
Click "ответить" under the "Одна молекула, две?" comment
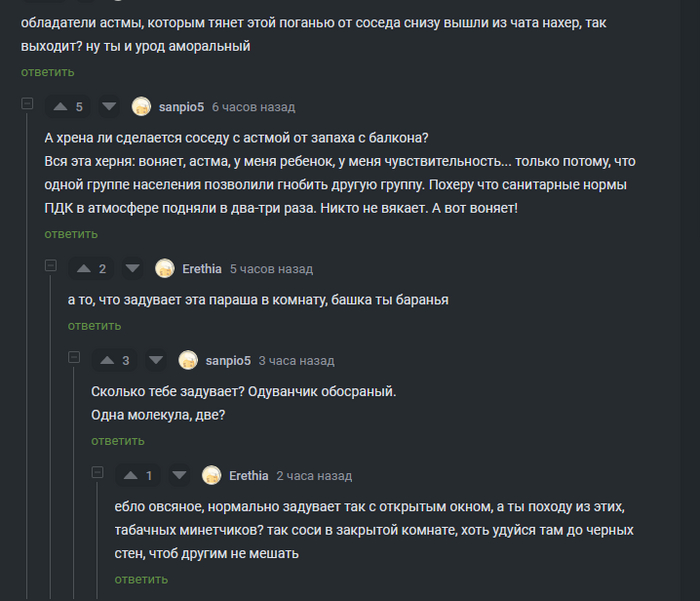click(x=118, y=441)
